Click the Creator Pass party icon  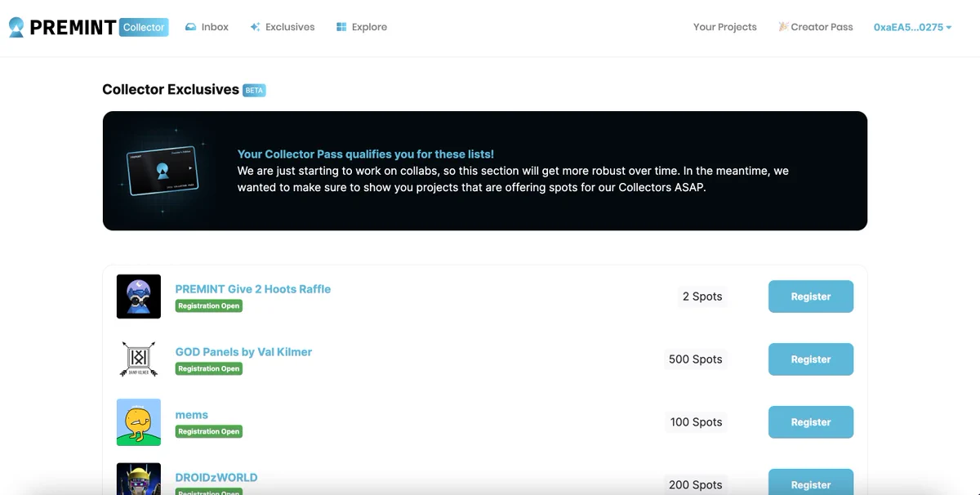point(783,27)
